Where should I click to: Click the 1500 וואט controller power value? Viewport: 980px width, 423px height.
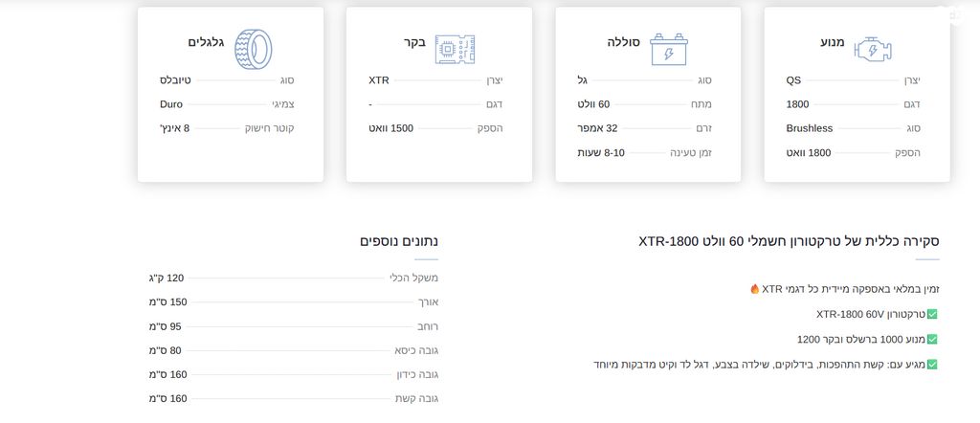[x=391, y=128]
